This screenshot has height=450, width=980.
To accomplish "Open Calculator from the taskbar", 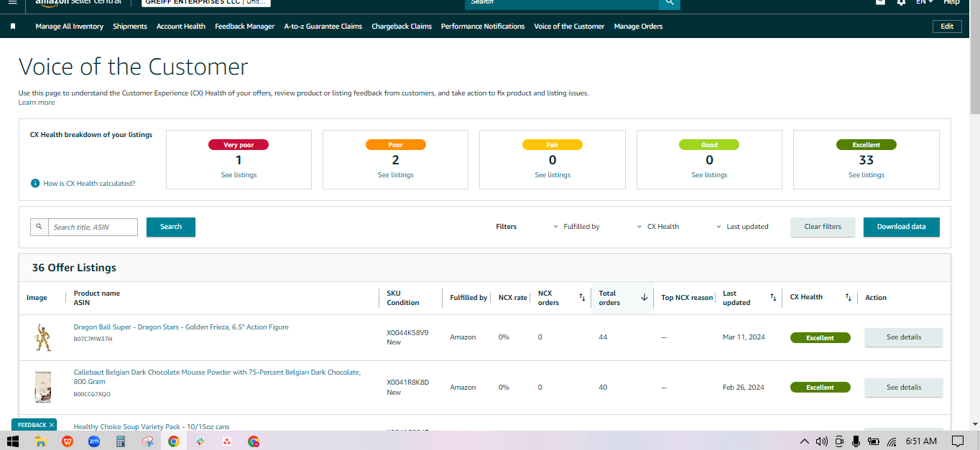I will [x=120, y=441].
